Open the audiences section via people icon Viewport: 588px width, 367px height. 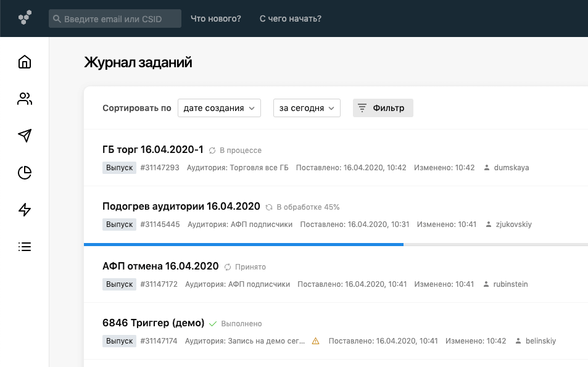click(24, 99)
